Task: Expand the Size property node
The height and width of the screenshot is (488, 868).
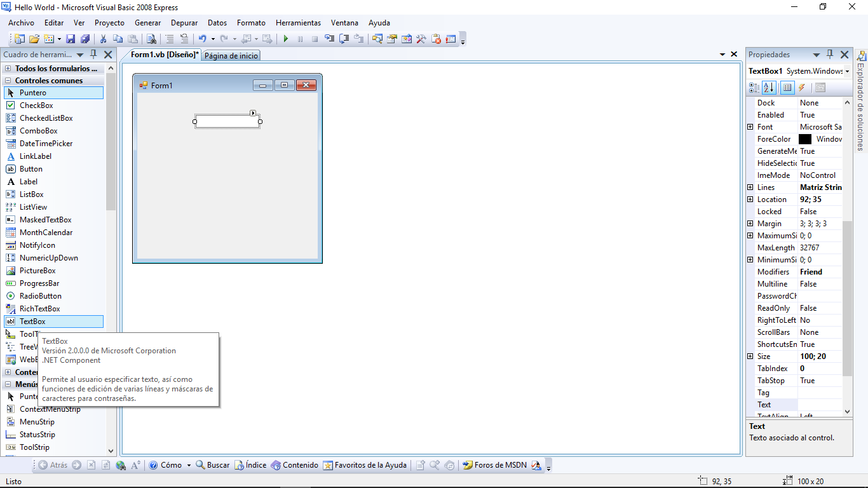Action: pyautogui.click(x=750, y=356)
